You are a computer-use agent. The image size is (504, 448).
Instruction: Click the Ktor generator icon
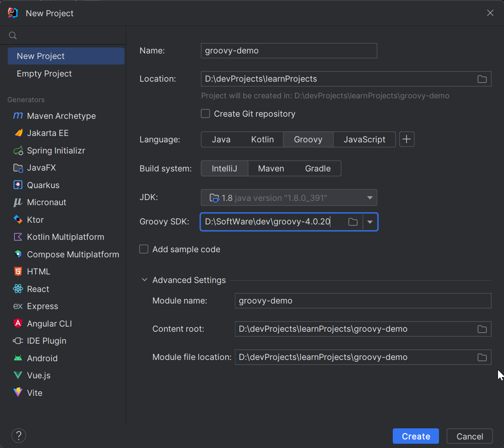18,220
